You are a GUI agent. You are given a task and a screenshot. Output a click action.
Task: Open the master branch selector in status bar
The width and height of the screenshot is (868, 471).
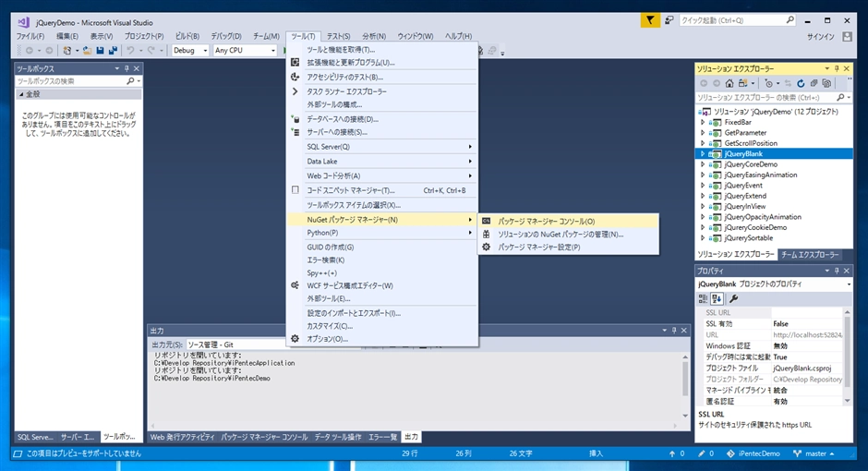click(814, 453)
